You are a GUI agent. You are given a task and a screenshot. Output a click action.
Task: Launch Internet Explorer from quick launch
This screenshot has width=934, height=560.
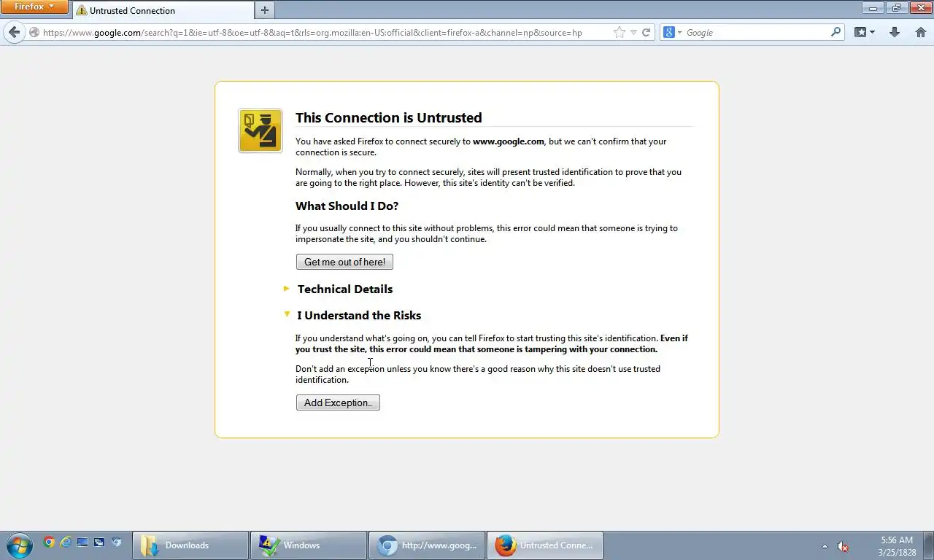pyautogui.click(x=66, y=542)
